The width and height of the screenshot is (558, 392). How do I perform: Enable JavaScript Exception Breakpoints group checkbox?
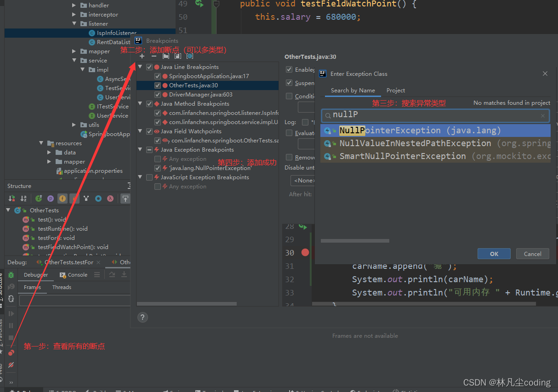[x=149, y=177]
